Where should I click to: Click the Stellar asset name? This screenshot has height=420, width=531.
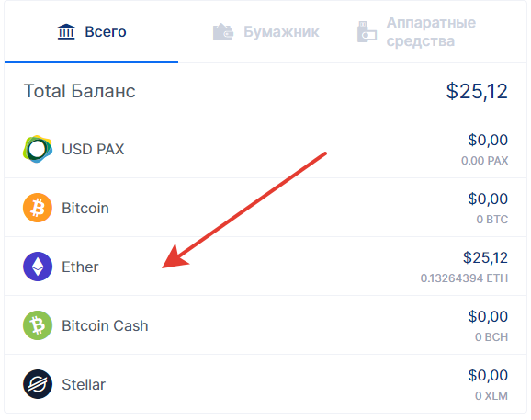point(84,384)
